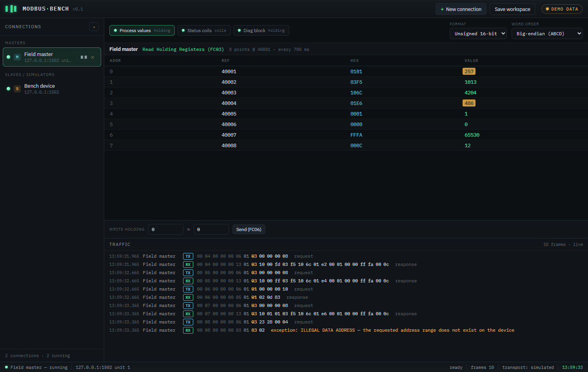Click the ILLEGAL DATA ADDRESS exception message
The width and height of the screenshot is (588, 372).
click(392, 330)
